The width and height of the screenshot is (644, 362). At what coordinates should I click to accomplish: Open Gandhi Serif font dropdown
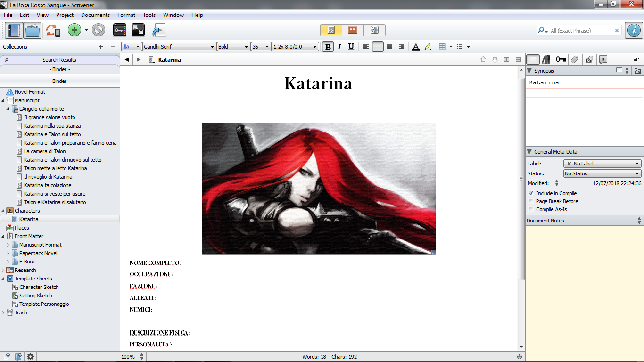179,47
